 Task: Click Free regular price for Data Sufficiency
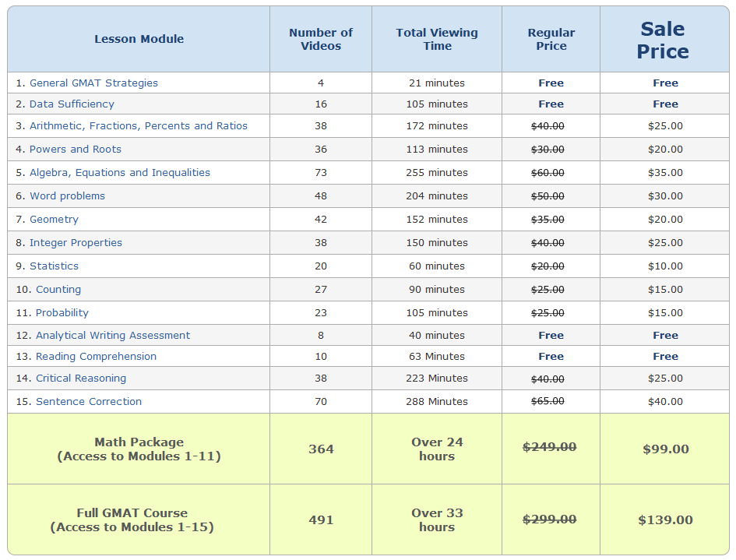pyautogui.click(x=551, y=104)
